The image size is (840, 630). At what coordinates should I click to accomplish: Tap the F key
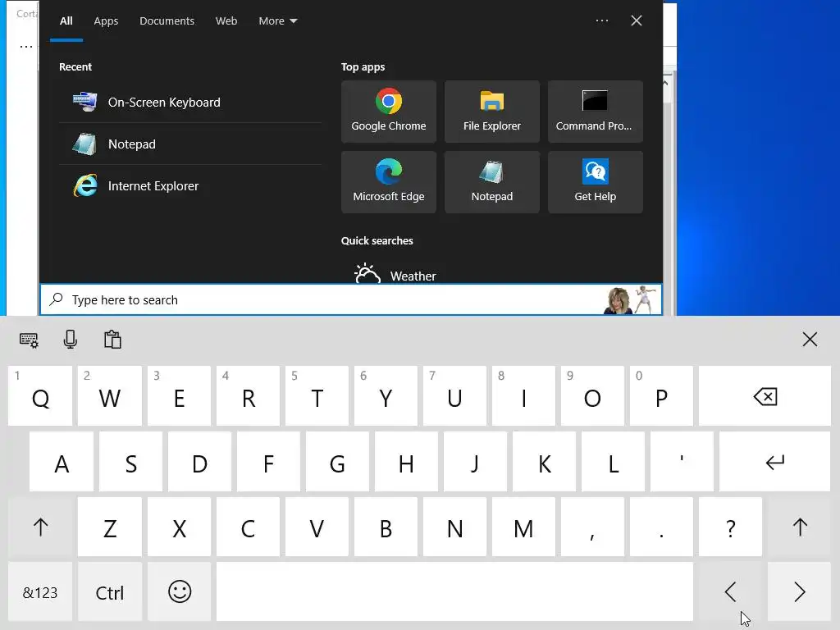pyautogui.click(x=268, y=462)
